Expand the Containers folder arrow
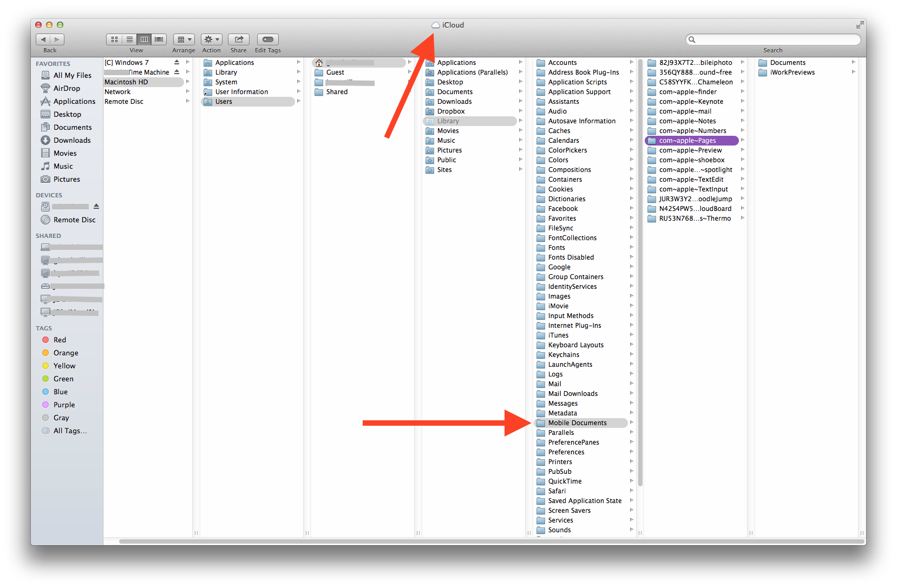Image resolution: width=897 pixels, height=588 pixels. pyautogui.click(x=631, y=180)
